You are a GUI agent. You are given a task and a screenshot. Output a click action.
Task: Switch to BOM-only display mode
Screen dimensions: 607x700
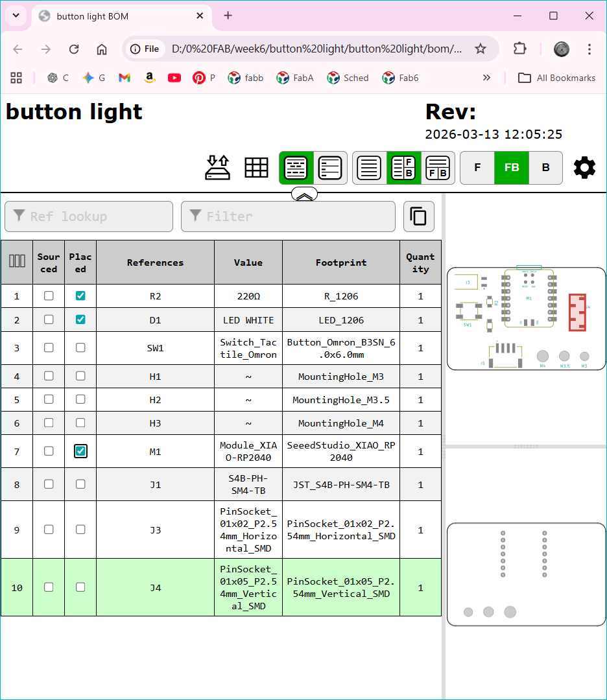point(368,167)
